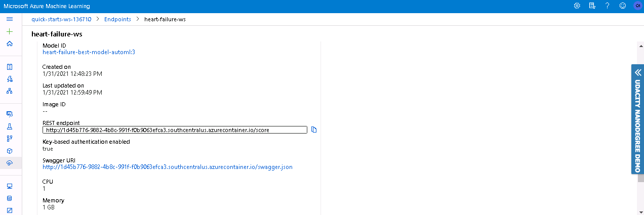Open Datastores cylinder icon in sidebar

(10, 198)
